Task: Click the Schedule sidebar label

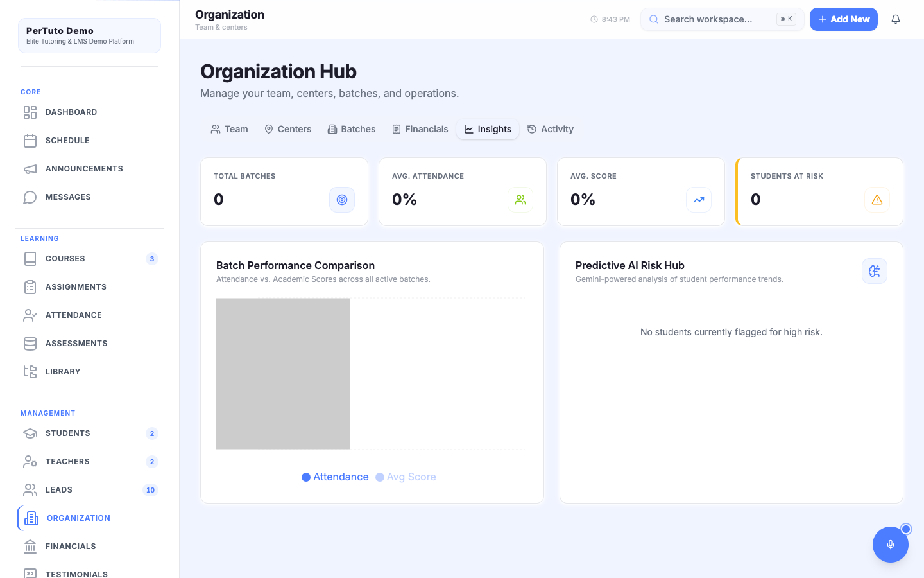Action: coord(67,141)
